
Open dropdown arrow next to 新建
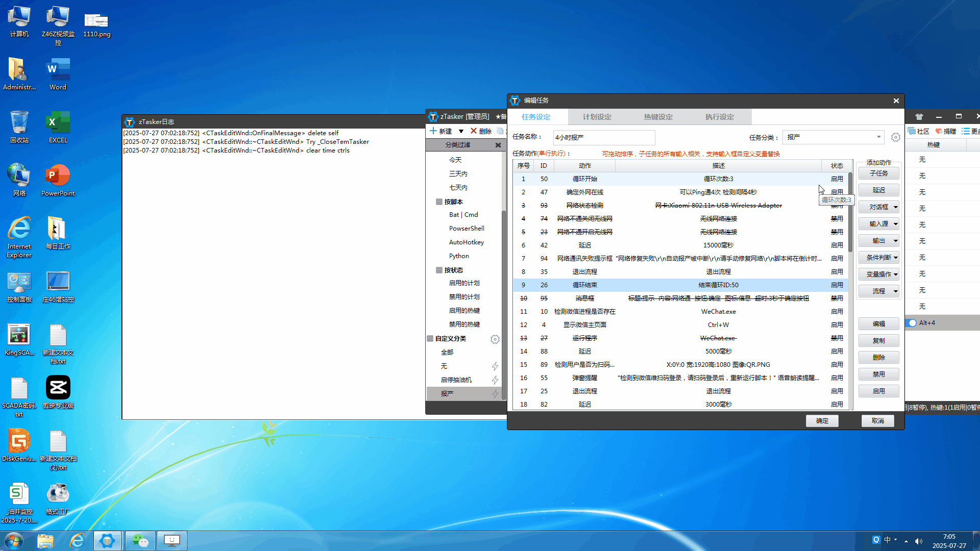(461, 131)
